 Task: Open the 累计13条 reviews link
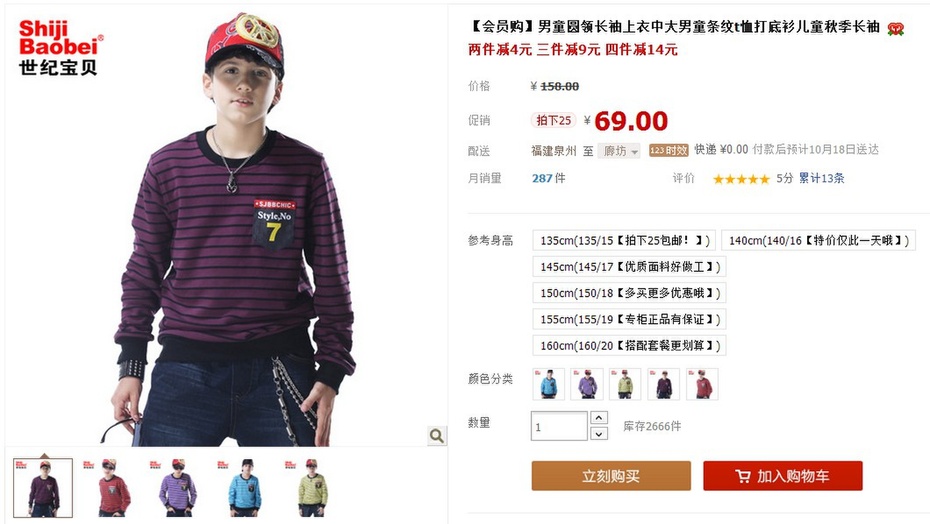821,178
